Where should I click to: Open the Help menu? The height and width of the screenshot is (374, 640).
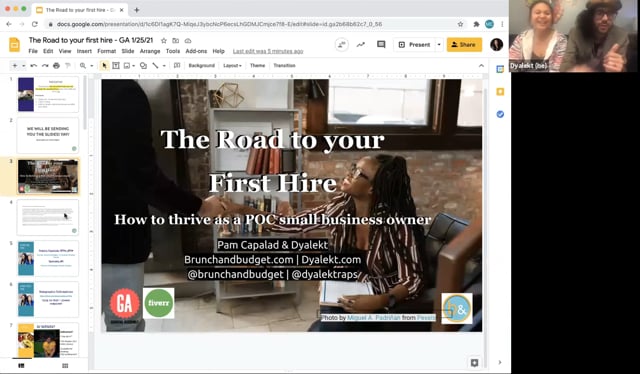[x=218, y=51]
